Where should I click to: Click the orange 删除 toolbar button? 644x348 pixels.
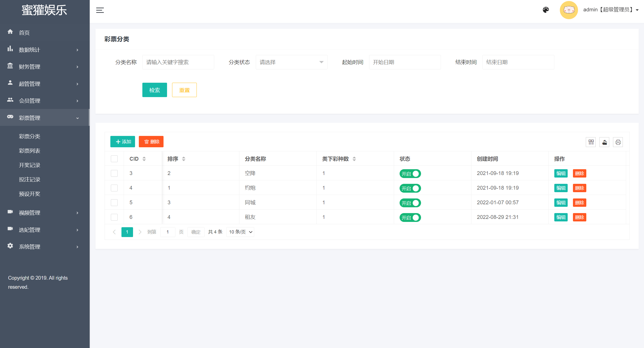tap(151, 142)
